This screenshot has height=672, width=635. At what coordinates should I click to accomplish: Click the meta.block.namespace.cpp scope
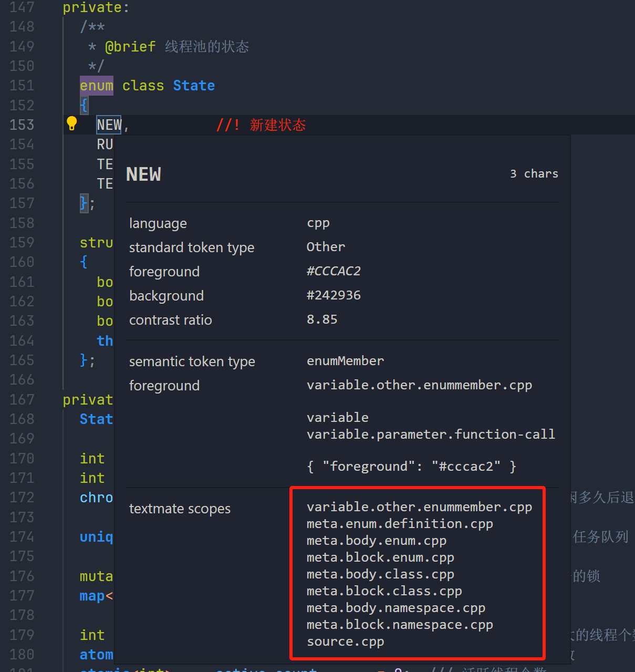pos(400,625)
